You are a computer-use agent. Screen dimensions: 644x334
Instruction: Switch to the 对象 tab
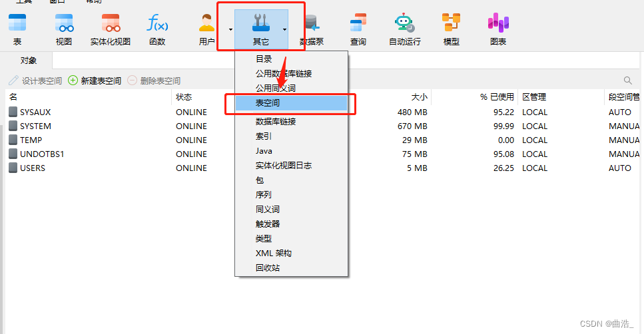tap(29, 61)
